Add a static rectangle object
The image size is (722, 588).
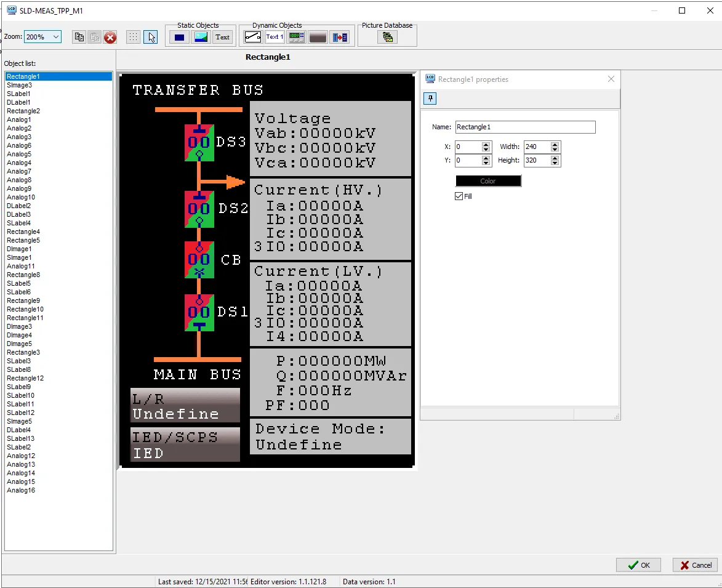180,38
